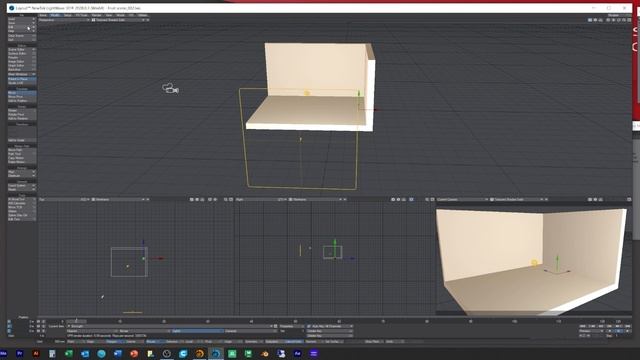Open the Edit dropdown in File section
This screenshot has width=640, height=360.
coord(22,27)
